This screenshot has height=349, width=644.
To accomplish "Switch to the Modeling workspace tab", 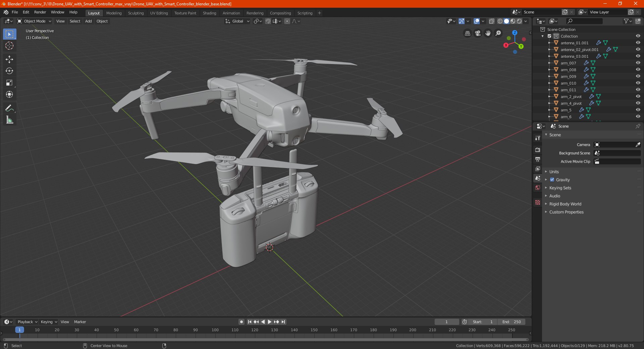I will (114, 13).
